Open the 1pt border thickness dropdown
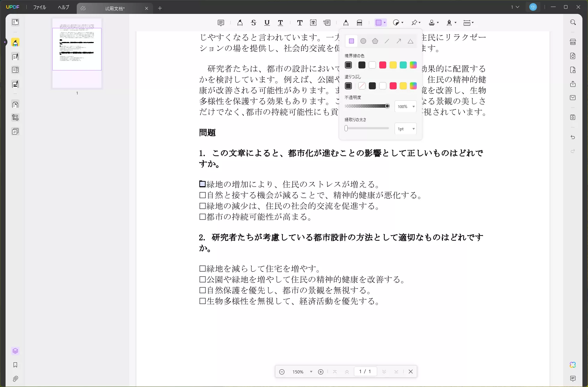Viewport: 588px width, 387px height. (406, 129)
